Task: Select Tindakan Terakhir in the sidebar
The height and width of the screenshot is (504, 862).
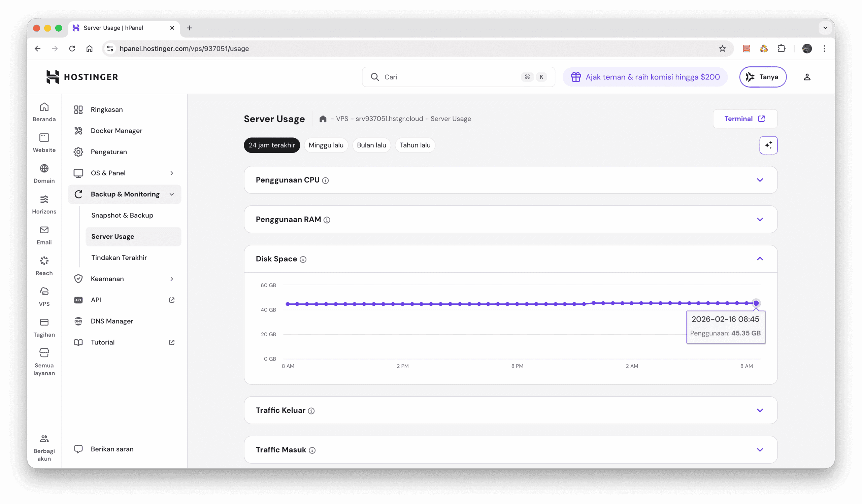Action: coord(119,258)
